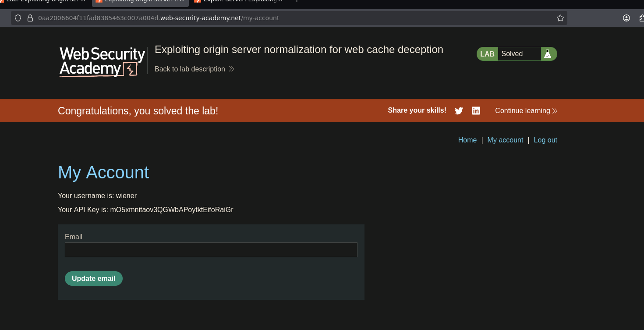Open the My account link

coord(505,140)
